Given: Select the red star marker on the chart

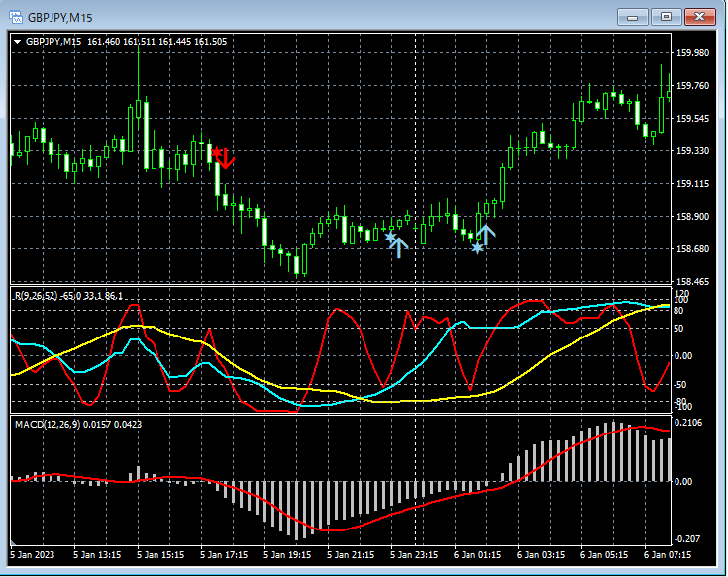Looking at the screenshot, I should tap(216, 152).
